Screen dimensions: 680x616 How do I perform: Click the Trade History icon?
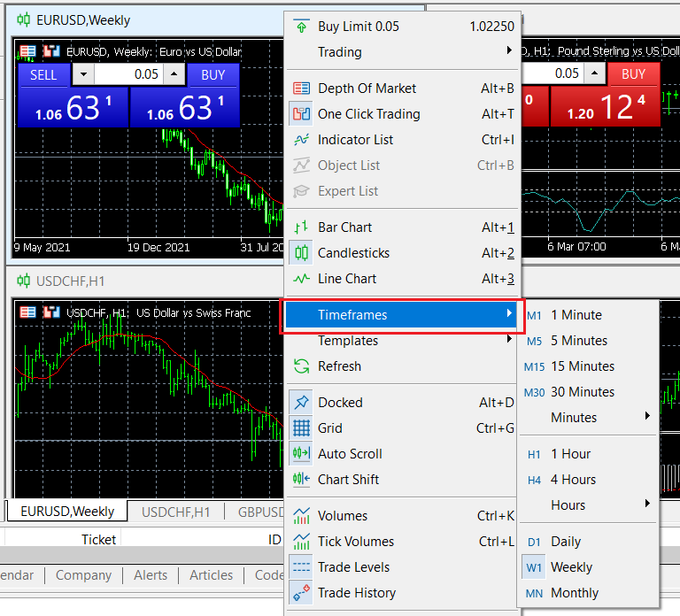(302, 593)
